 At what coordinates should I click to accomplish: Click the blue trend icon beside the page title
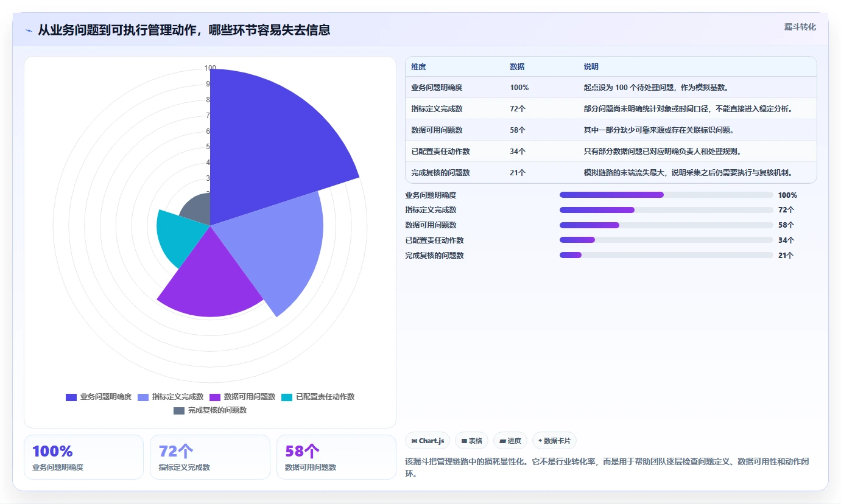coord(29,30)
